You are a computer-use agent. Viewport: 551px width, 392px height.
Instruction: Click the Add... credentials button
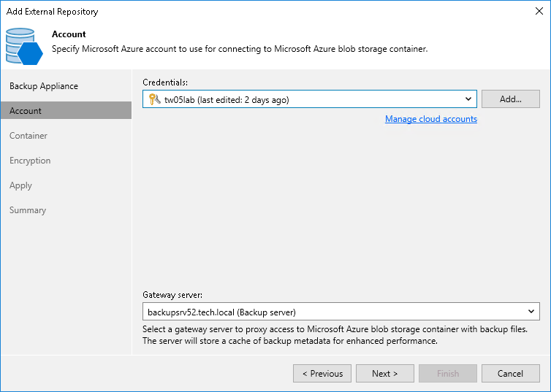pyautogui.click(x=511, y=99)
